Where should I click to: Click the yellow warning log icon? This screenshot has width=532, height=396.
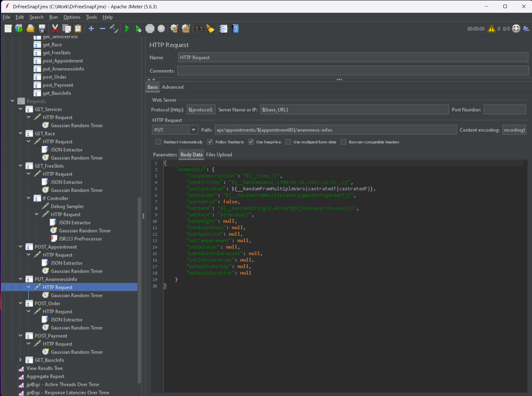[492, 28]
